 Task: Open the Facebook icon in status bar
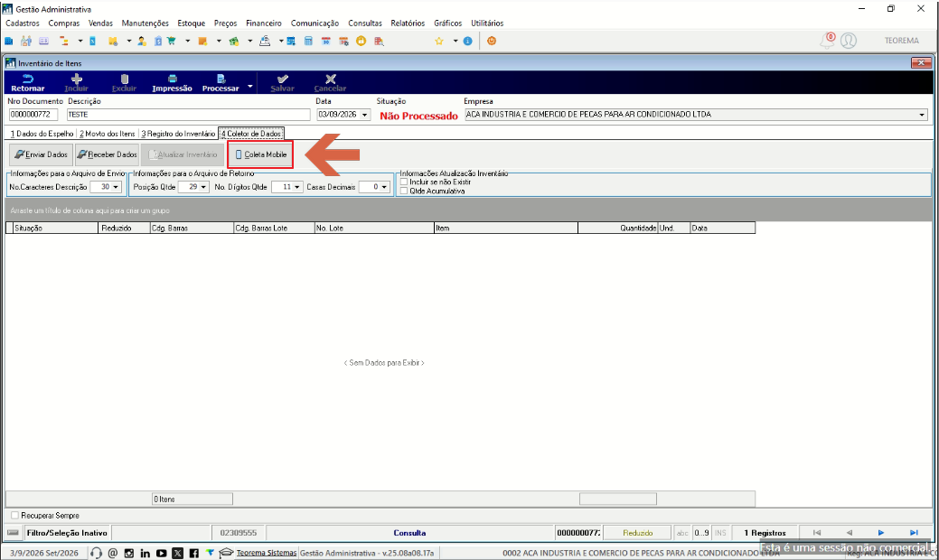(193, 553)
